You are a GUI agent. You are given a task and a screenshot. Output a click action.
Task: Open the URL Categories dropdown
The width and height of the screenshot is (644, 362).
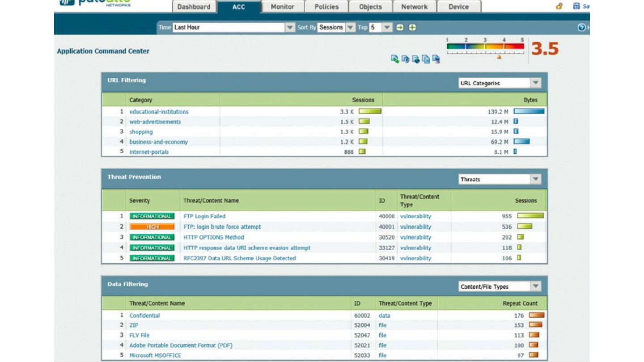[535, 83]
